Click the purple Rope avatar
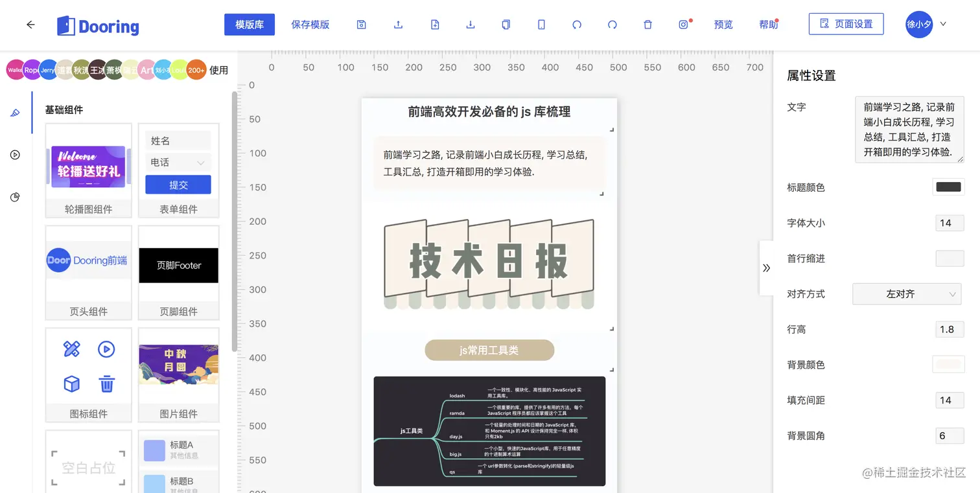 click(31, 70)
